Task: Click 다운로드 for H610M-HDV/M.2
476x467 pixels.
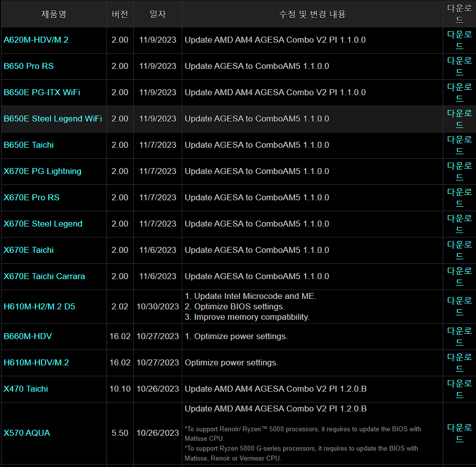Action: pyautogui.click(x=459, y=363)
